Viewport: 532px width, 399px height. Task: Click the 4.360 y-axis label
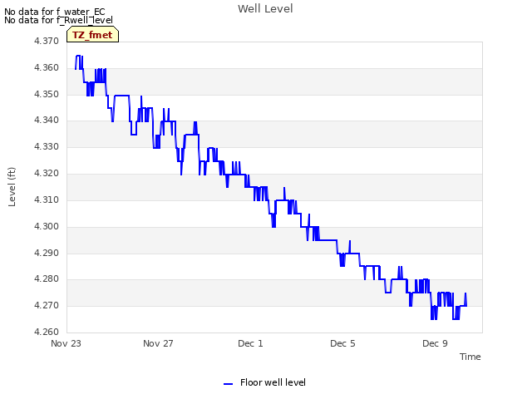(47, 67)
